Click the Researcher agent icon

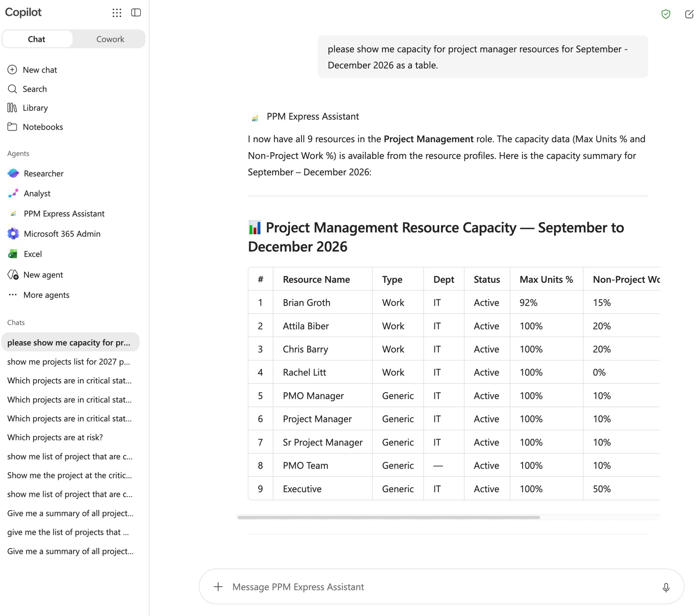(13, 174)
